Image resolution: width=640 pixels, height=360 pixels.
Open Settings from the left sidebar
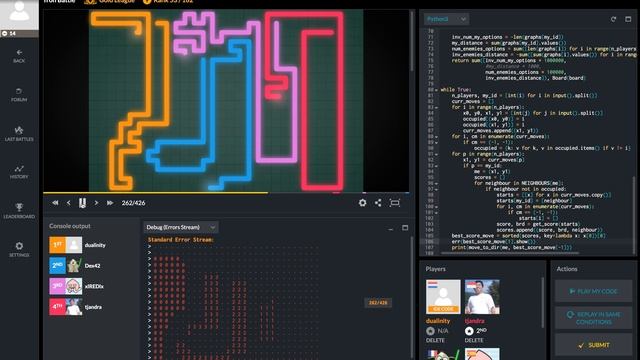point(19,249)
